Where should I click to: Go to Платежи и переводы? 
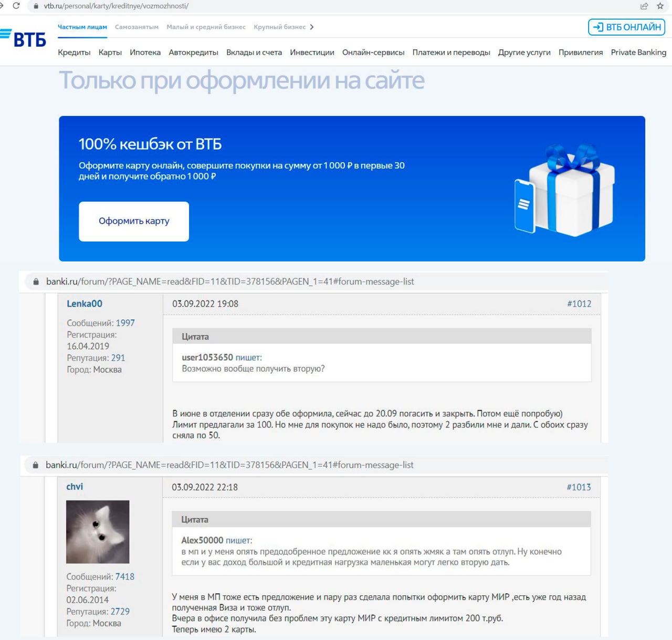coord(451,53)
